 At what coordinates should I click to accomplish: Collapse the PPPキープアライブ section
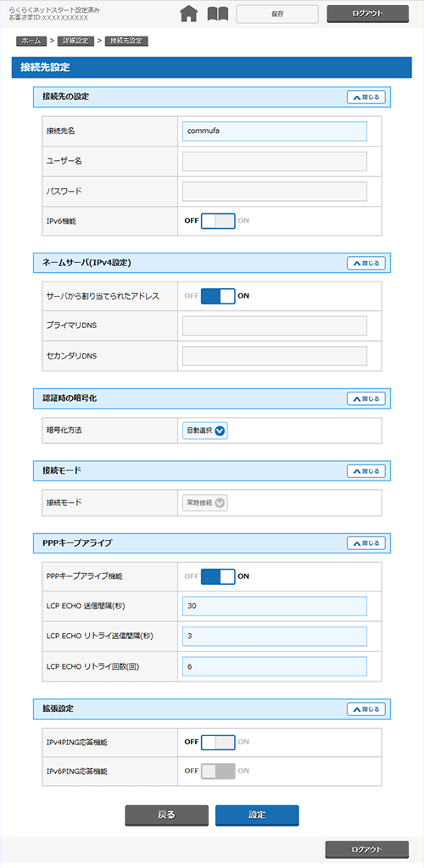tap(365, 543)
